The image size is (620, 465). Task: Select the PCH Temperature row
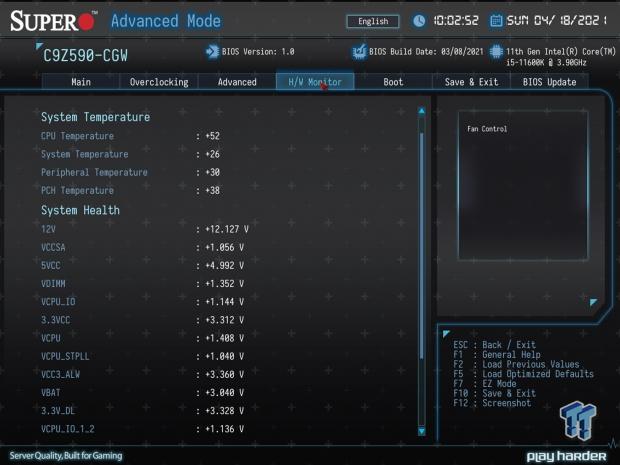[130, 191]
